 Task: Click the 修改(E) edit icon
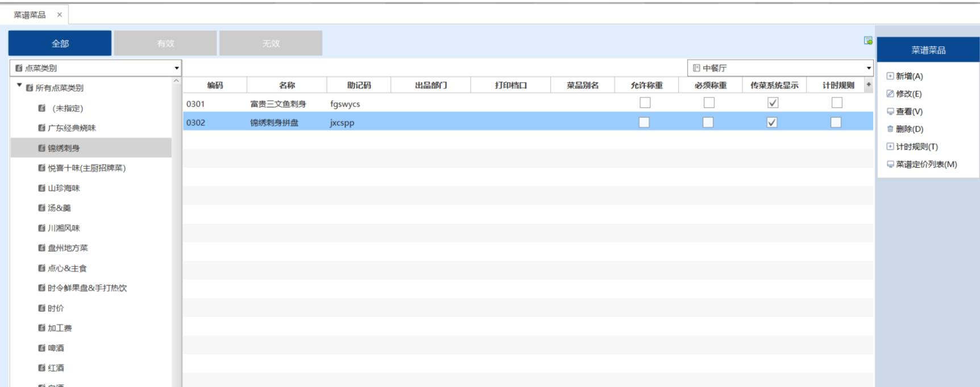pos(890,93)
